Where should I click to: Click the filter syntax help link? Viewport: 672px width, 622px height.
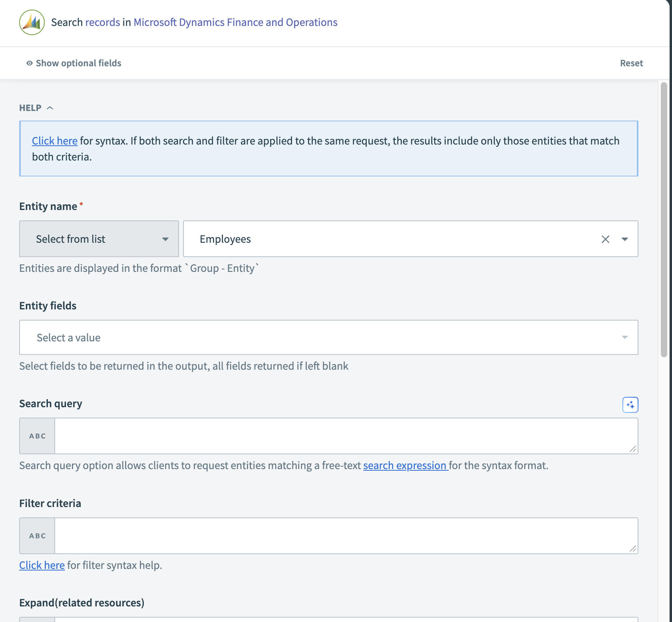[x=42, y=565]
